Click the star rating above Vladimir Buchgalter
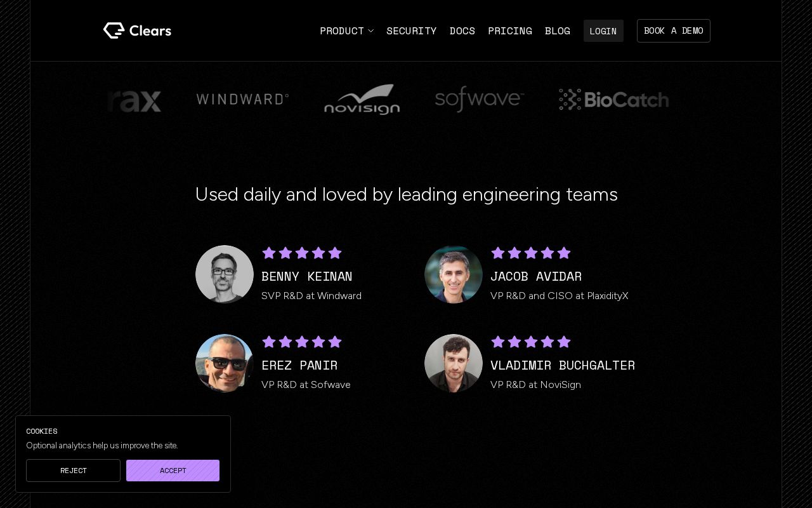This screenshot has height=508, width=812. pos(531,342)
